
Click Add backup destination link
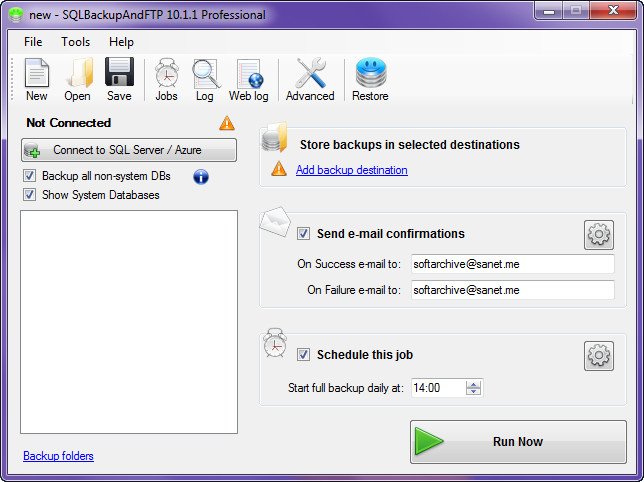352,170
